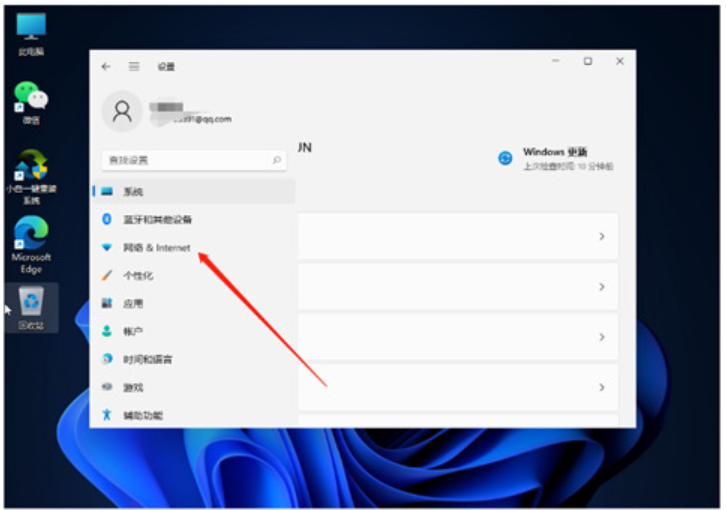
Task: Click the gaming controller icon in sidebar
Action: 107,386
